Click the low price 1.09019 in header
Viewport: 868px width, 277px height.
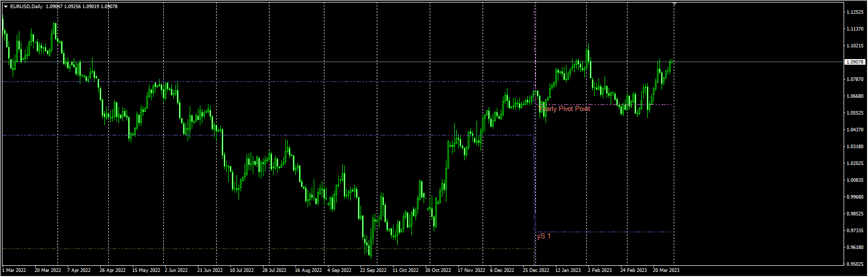point(91,7)
